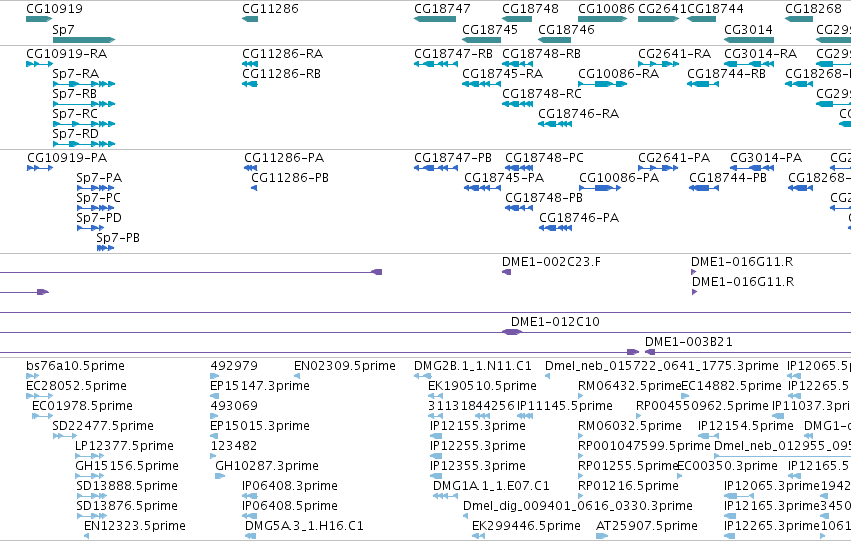851x541 pixels.
Task: Select EST EN12323.5prime
Action: 135,526
